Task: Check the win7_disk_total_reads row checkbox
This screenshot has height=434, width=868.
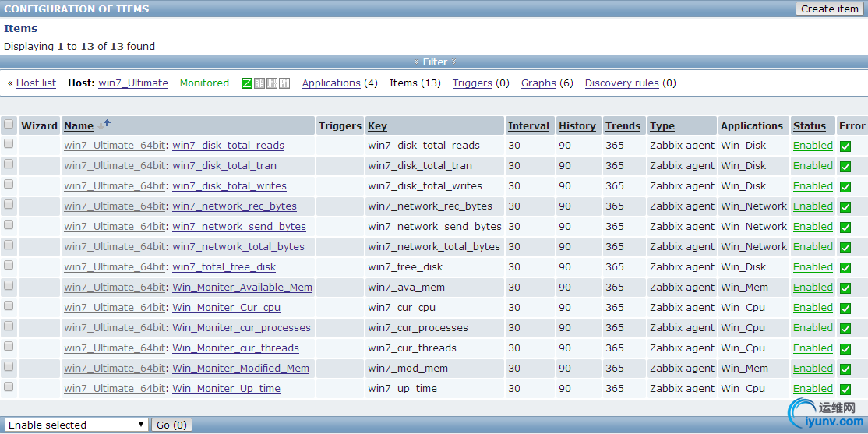Action: point(9,143)
